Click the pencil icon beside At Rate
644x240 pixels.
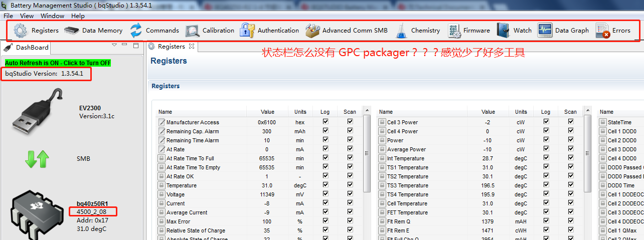tap(162, 149)
